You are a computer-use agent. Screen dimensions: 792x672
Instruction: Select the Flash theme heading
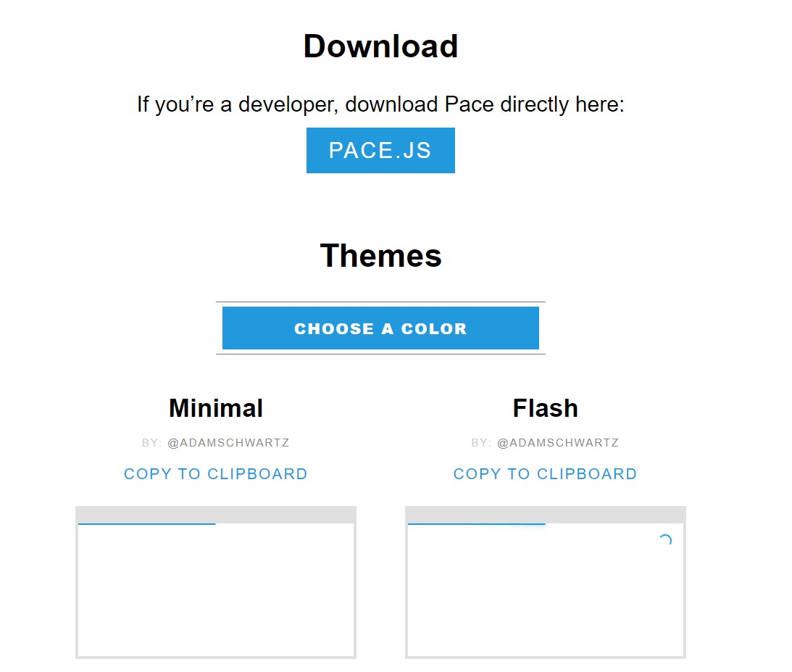(x=545, y=408)
